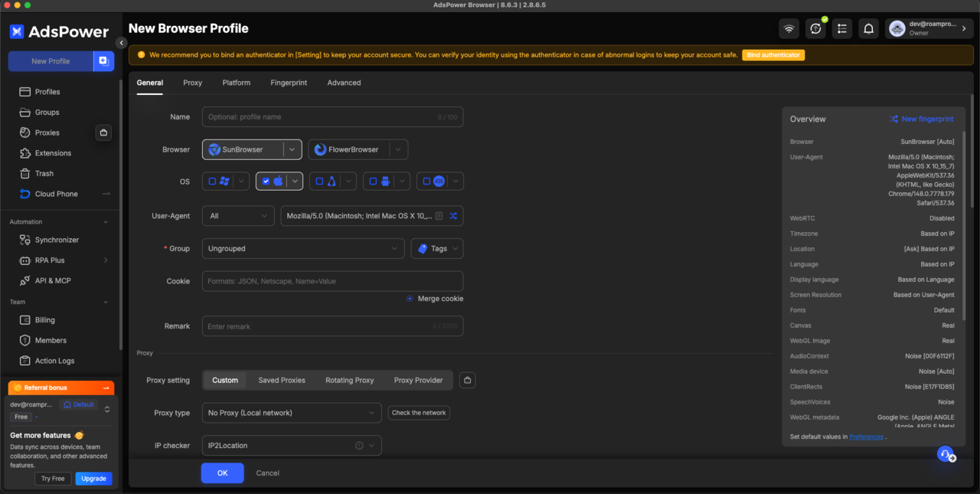980x494 pixels.
Task: Open Groups in the sidebar
Action: [47, 112]
